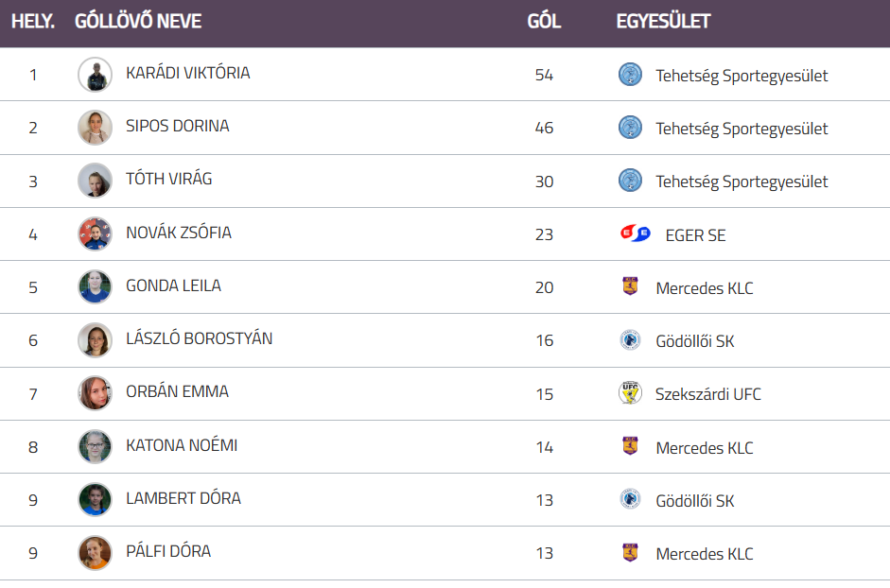Click Novák Zsófia's player avatar
Image resolution: width=890 pixels, height=588 pixels.
(x=95, y=233)
